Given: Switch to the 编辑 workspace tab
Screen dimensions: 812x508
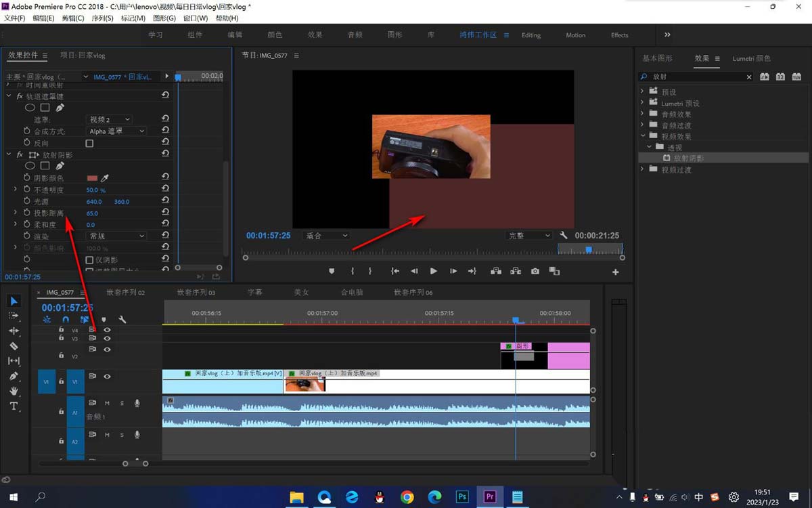Looking at the screenshot, I should 235,35.
